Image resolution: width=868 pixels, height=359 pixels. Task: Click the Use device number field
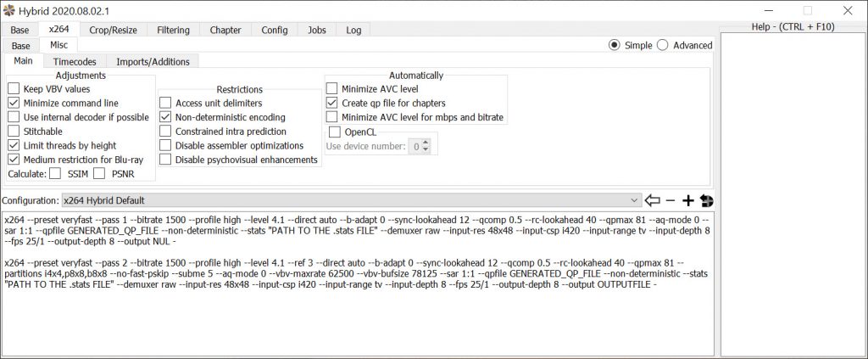click(415, 146)
